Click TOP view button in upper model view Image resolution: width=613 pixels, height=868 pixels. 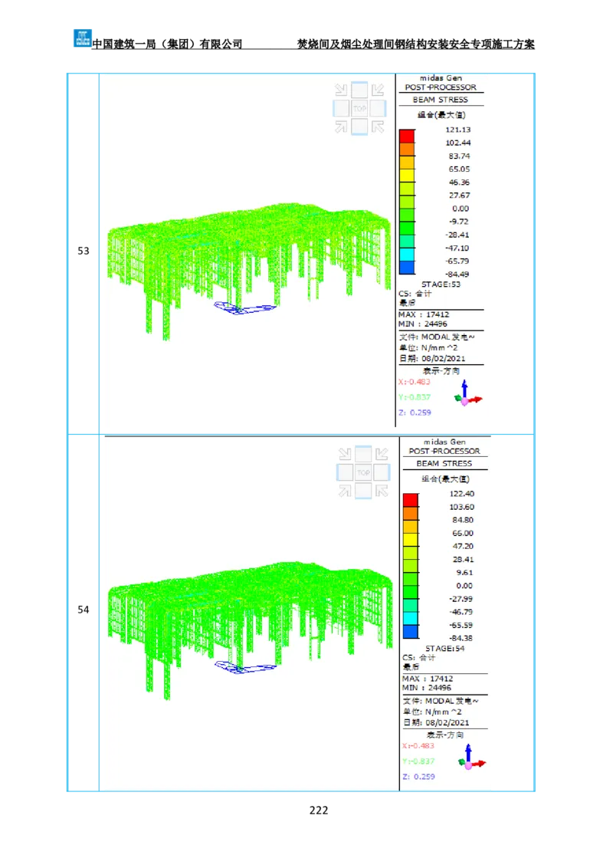pos(359,108)
